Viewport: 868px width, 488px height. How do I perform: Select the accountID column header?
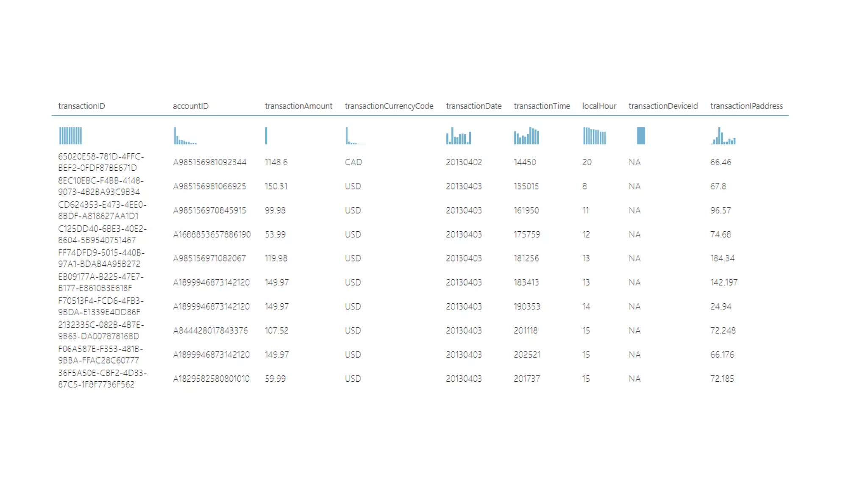(x=191, y=106)
